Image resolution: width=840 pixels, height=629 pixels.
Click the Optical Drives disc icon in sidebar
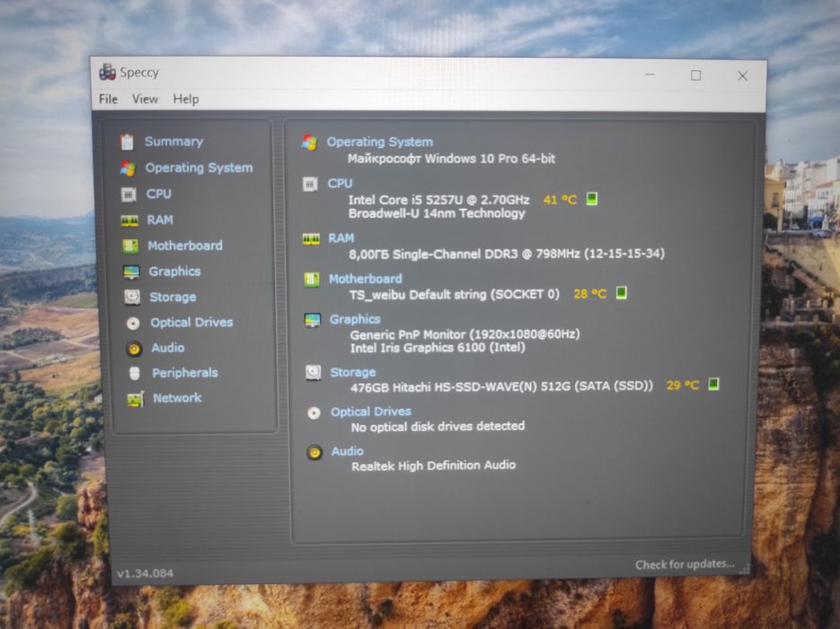[133, 323]
